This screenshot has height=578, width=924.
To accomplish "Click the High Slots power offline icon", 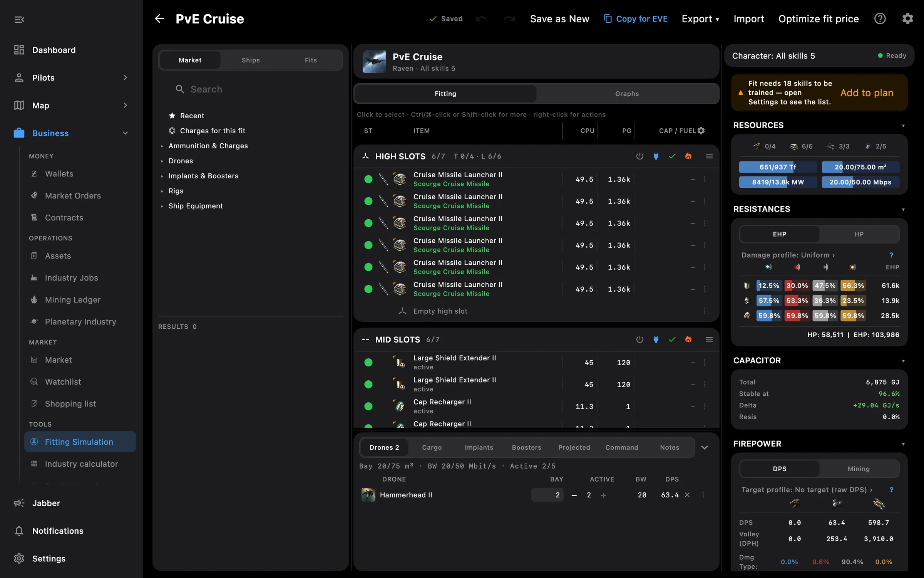I will pyautogui.click(x=640, y=156).
